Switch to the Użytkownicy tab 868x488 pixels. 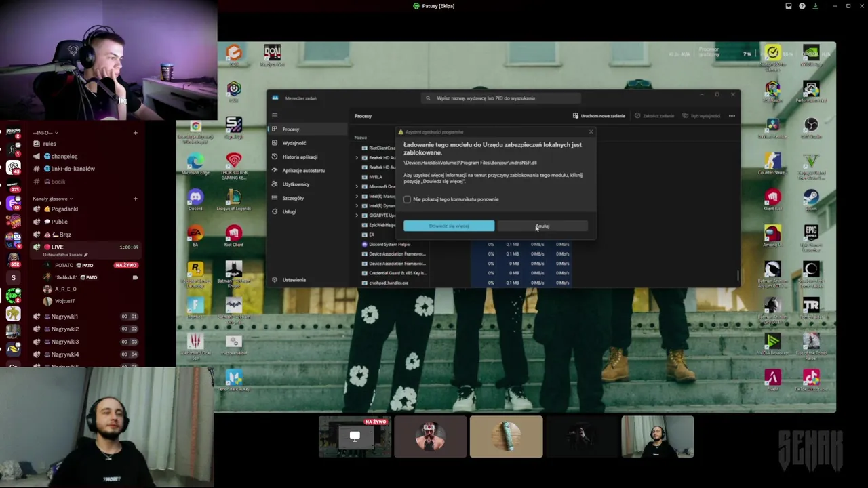307,184
